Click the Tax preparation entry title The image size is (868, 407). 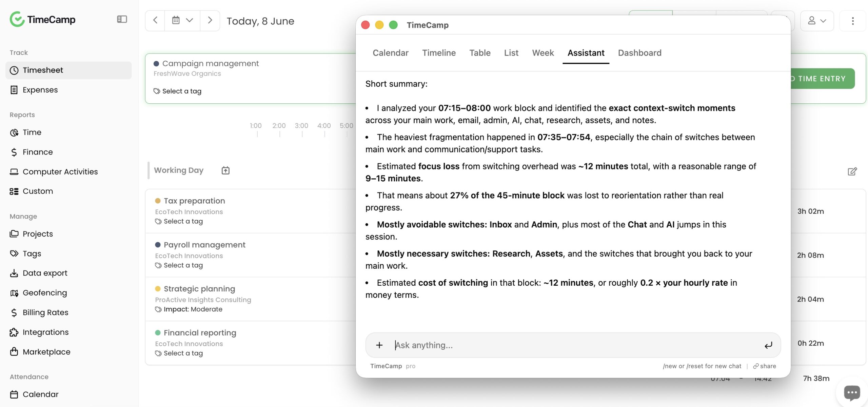[x=194, y=201]
